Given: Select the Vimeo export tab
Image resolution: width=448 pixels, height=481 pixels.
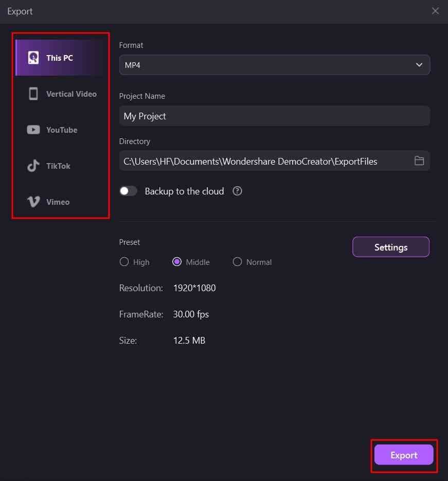Looking at the screenshot, I should (x=60, y=202).
